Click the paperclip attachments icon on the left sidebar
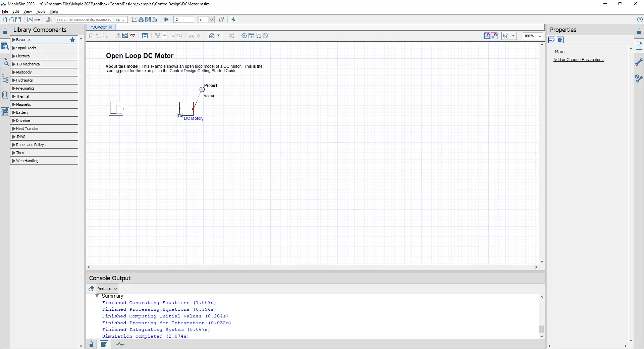 click(x=5, y=95)
